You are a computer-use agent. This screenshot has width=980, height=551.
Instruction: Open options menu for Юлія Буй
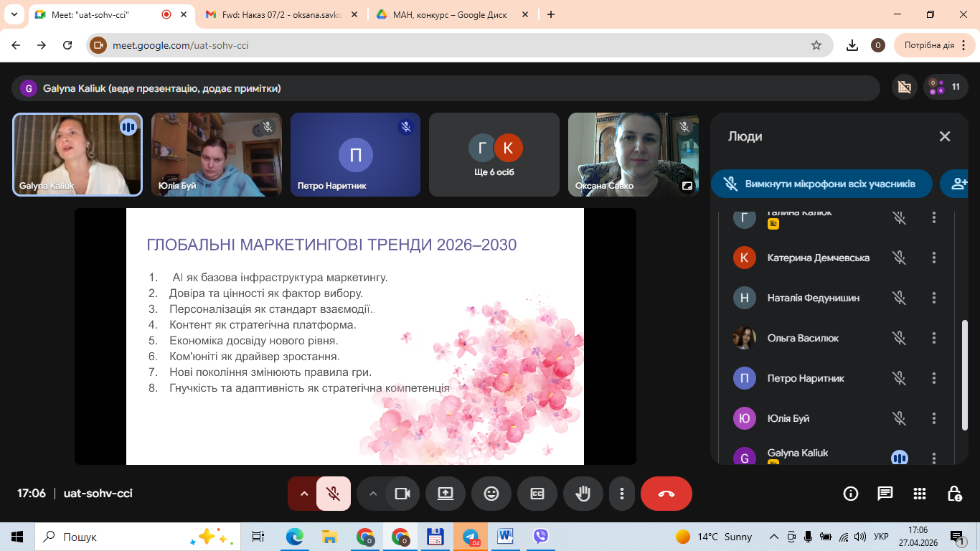934,418
